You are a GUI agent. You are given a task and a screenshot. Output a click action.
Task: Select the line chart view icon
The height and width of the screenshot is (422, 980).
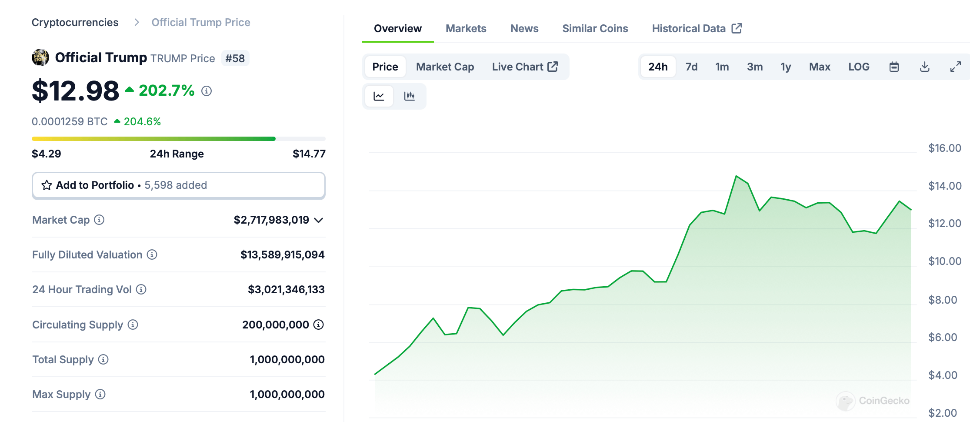(x=379, y=96)
